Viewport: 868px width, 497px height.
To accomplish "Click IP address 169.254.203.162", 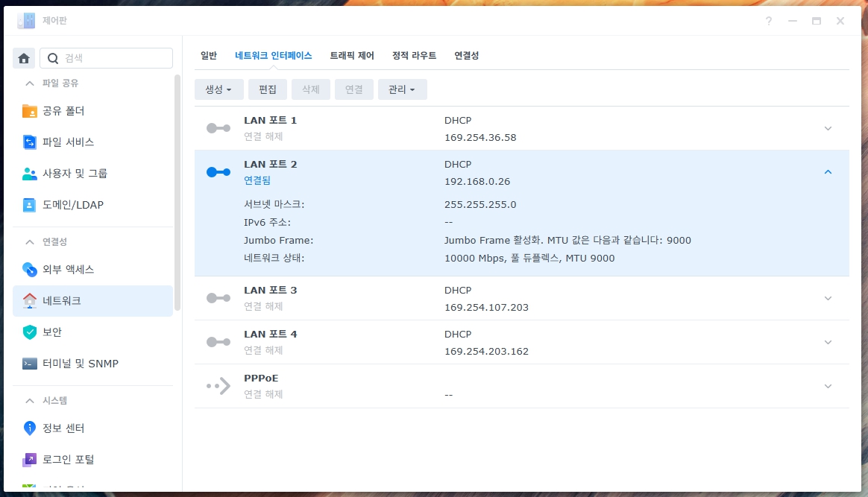I will tap(486, 352).
